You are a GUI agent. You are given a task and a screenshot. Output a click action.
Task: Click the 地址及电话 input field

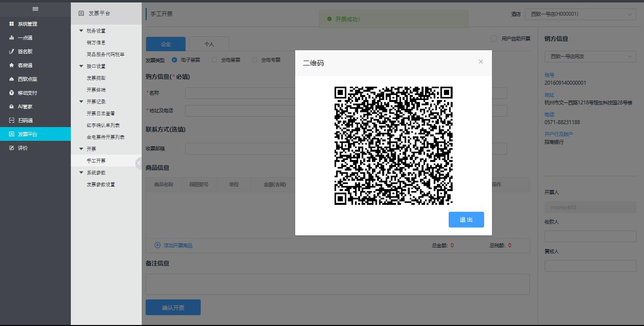click(346, 111)
